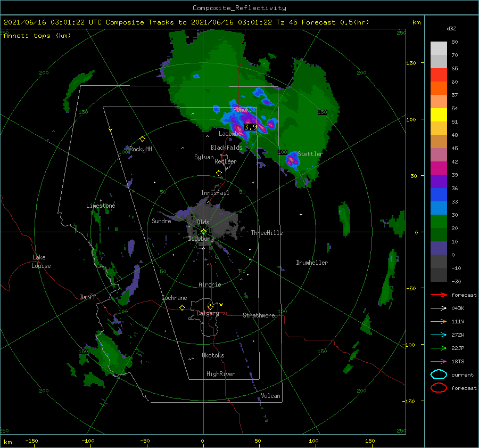Click the Composite_Reflectivity title
The height and width of the screenshot is (448, 479).
point(240,8)
